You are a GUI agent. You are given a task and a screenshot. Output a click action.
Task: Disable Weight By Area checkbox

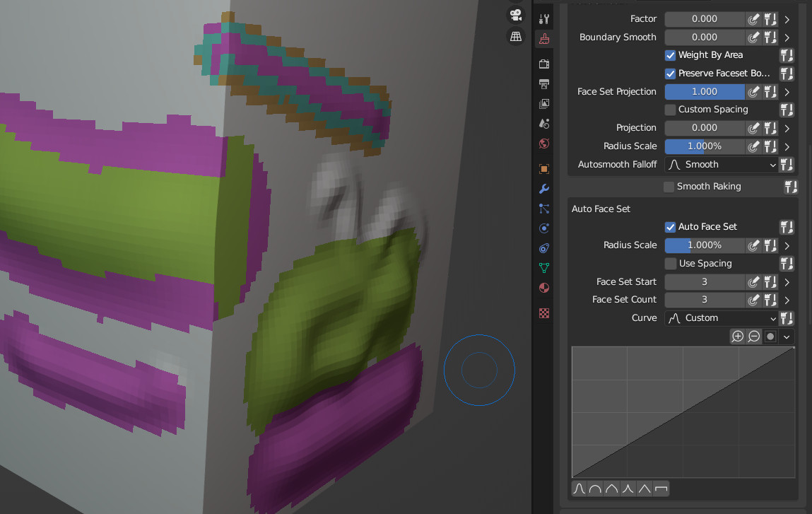tap(670, 55)
